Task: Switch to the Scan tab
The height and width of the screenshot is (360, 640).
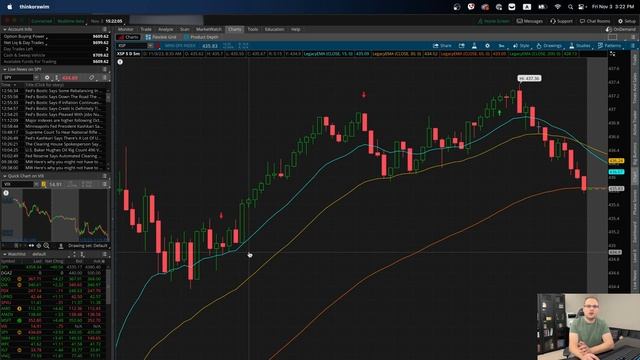Action: [x=184, y=29]
